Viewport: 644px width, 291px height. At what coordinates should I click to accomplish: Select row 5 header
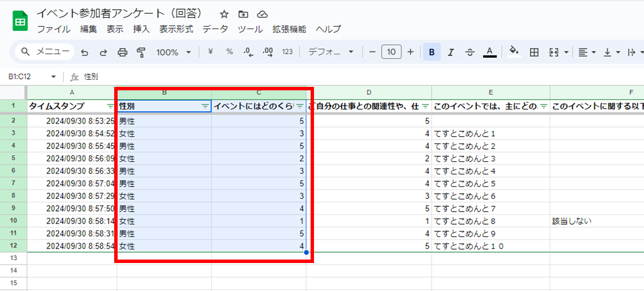[14, 159]
